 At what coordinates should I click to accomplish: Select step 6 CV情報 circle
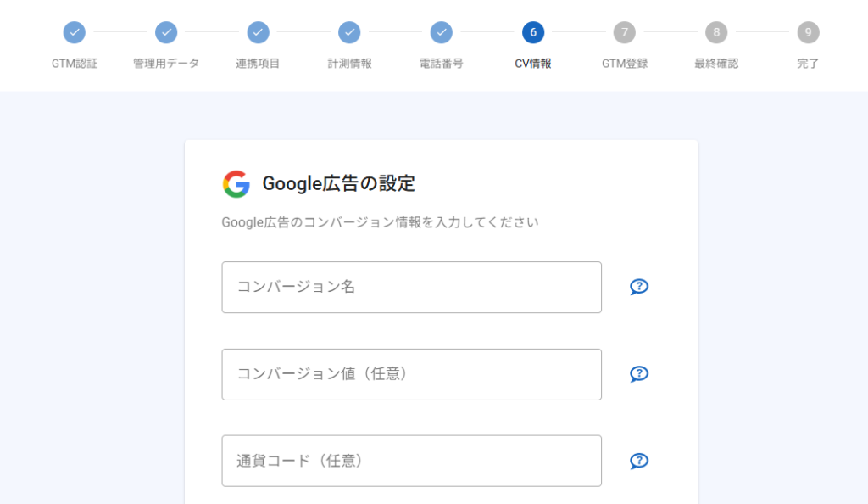tap(533, 33)
